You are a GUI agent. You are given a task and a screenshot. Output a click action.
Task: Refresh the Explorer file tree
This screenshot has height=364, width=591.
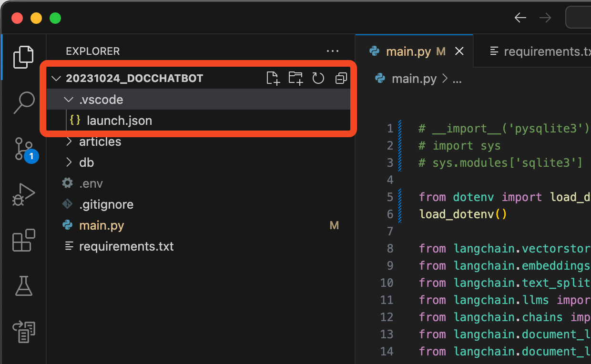[318, 78]
